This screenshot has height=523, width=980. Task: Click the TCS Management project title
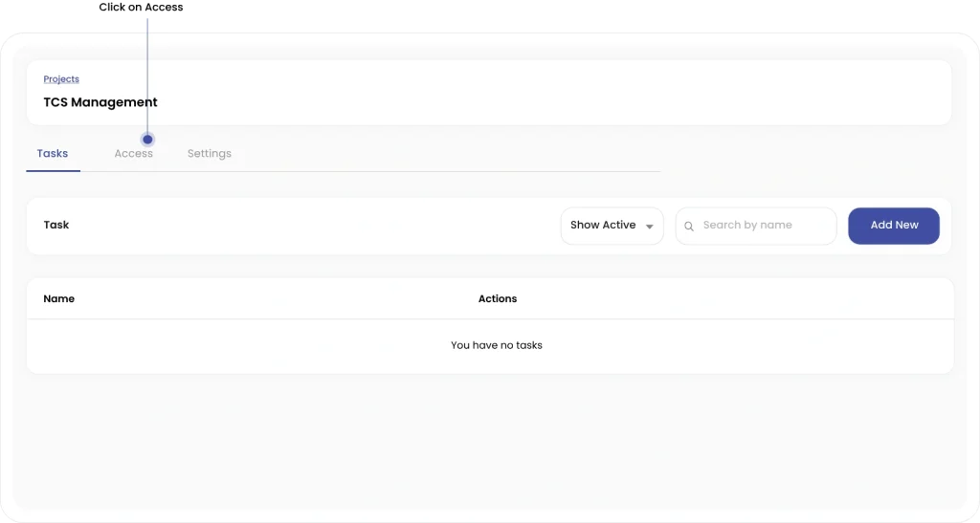point(100,102)
